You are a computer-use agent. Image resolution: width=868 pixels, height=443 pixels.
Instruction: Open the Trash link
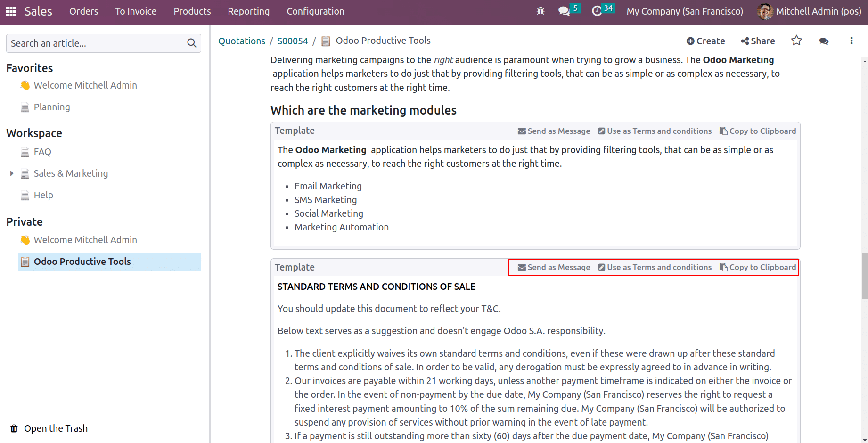click(x=49, y=428)
